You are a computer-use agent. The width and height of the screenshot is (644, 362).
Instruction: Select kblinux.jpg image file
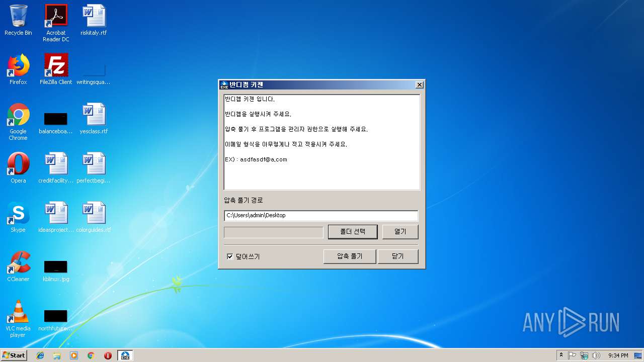[56, 271]
